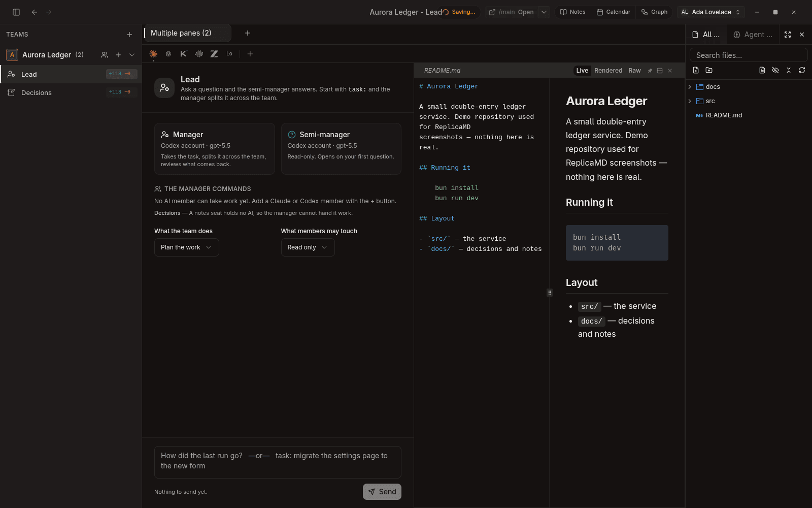This screenshot has width=812, height=508.
Task: Open the Notes view
Action: coord(572,12)
